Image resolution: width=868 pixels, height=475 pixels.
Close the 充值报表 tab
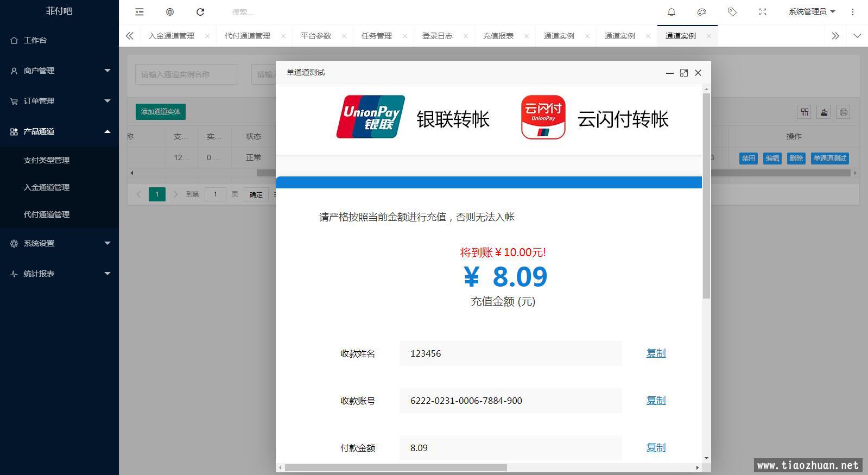pos(527,36)
